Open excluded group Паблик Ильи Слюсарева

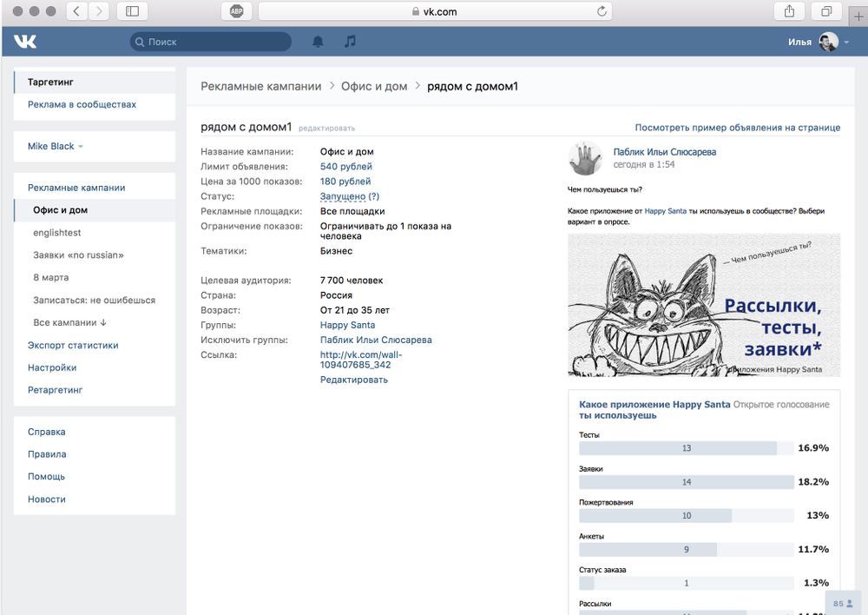[376, 341]
